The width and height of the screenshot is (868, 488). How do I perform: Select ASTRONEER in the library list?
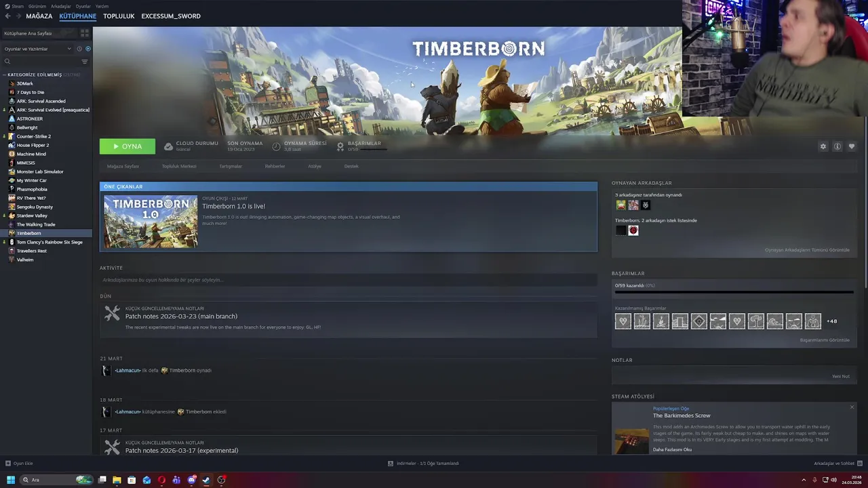tap(30, 119)
